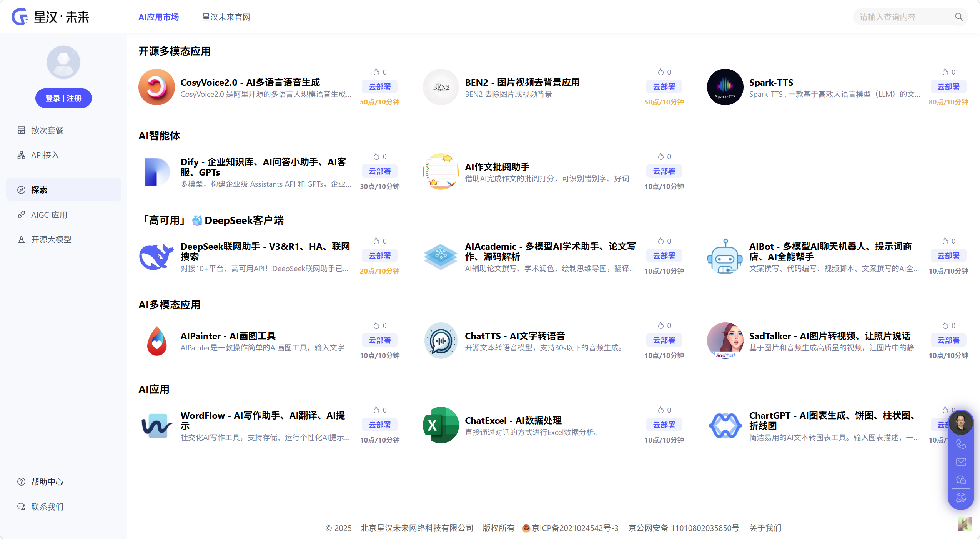This screenshot has height=539, width=980.
Task: Click the WeChat icon in floating widget
Action: (961, 480)
